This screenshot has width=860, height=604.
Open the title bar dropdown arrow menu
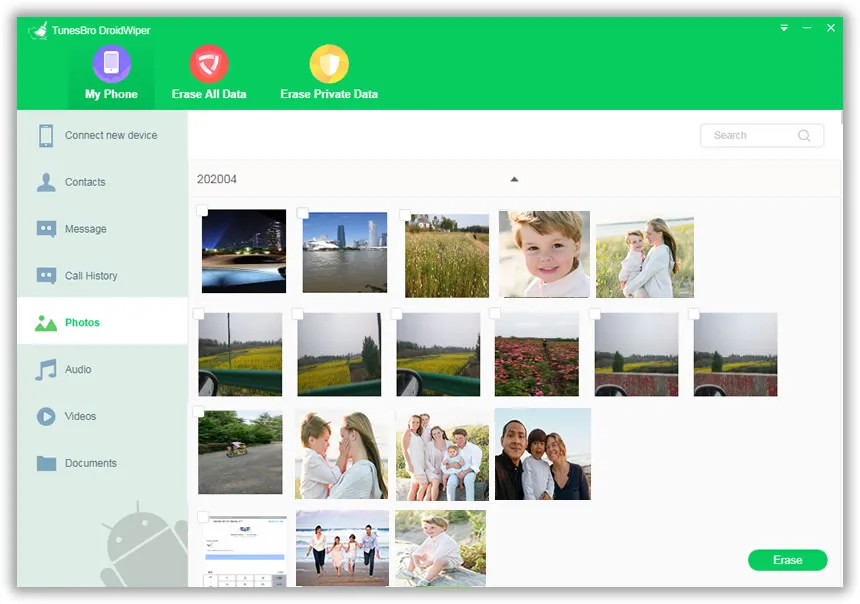[784, 28]
